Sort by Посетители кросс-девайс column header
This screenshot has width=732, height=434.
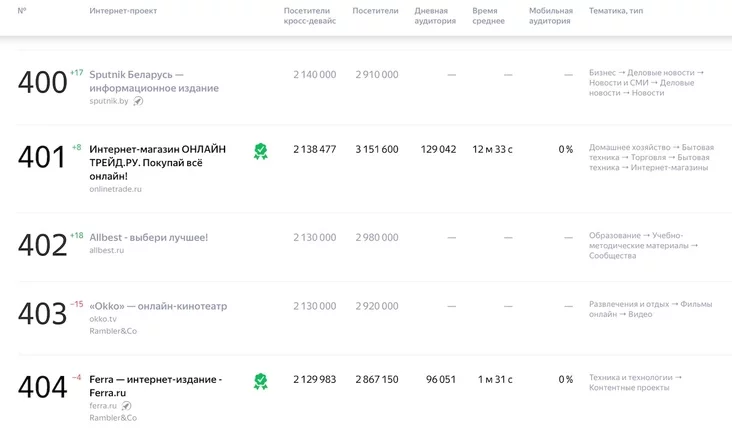click(x=310, y=16)
